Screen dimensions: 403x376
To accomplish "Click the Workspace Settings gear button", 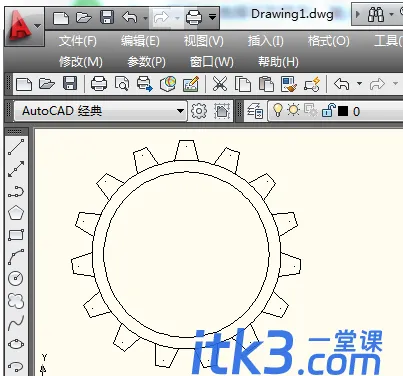I will 199,111.
